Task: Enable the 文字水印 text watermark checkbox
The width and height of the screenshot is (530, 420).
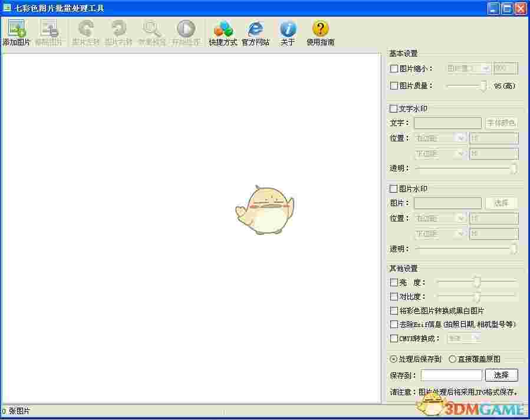Action: pyautogui.click(x=393, y=108)
